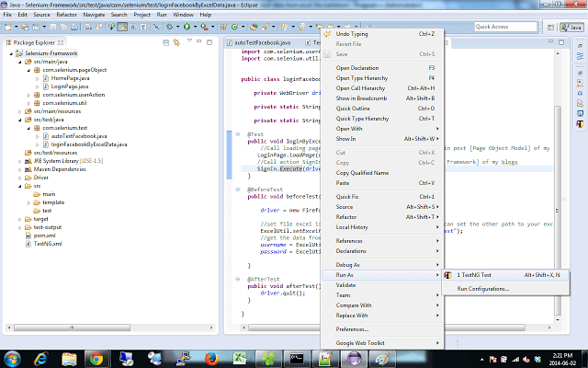This screenshot has width=588, height=368.
Task: Click the Open Perspective icon
Action: (551, 27)
